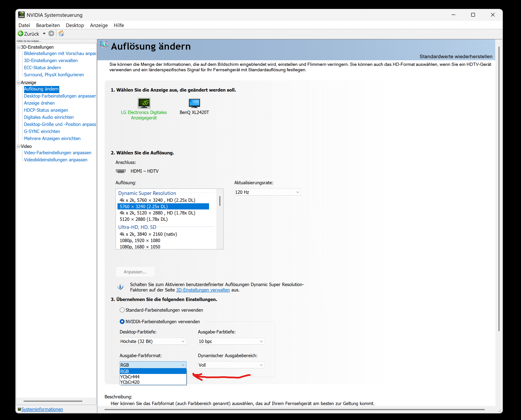
Task: Open the Hilfe menu
Action: pos(119,25)
